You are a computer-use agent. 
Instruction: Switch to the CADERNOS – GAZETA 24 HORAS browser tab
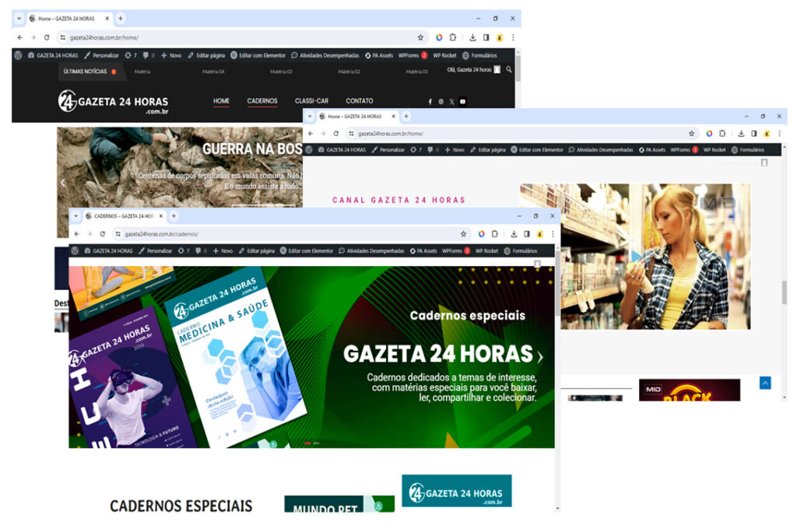pyautogui.click(x=124, y=216)
